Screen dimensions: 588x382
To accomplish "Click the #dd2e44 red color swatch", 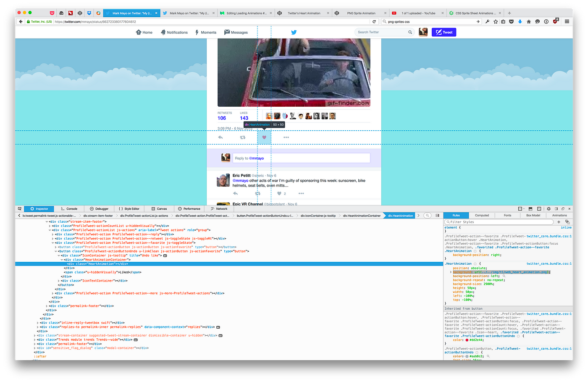I will coord(467,340).
